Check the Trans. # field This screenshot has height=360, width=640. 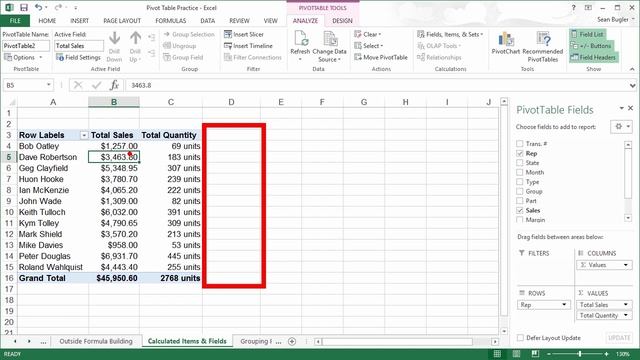[x=520, y=144]
